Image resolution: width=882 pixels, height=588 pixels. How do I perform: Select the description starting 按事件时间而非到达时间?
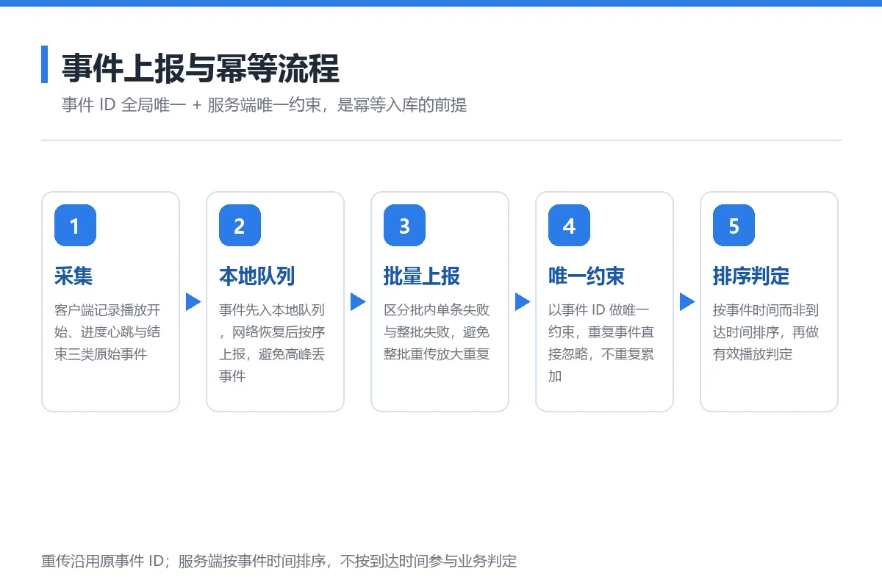pyautogui.click(x=766, y=332)
